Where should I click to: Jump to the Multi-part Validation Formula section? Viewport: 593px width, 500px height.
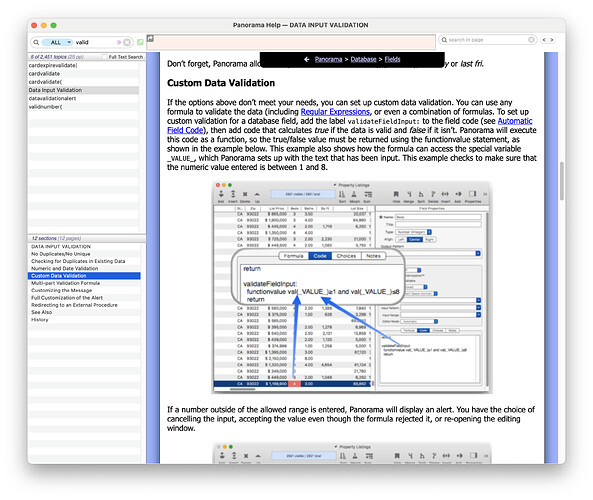click(84, 283)
